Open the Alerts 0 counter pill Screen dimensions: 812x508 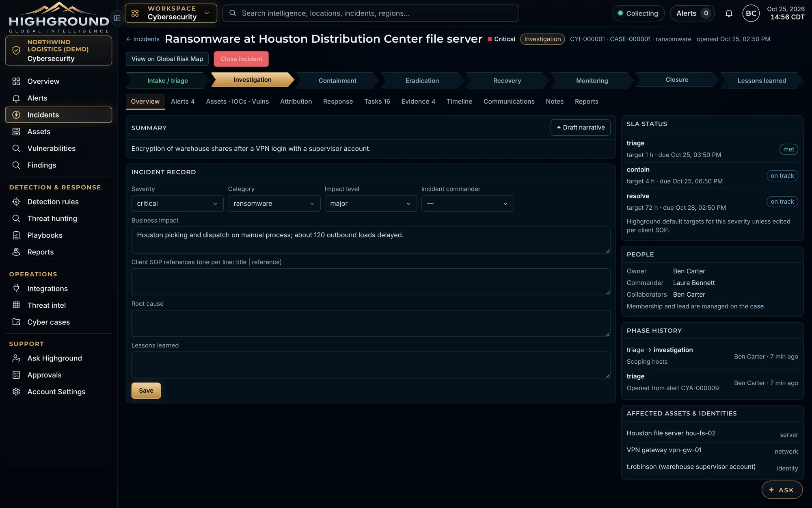(x=692, y=13)
